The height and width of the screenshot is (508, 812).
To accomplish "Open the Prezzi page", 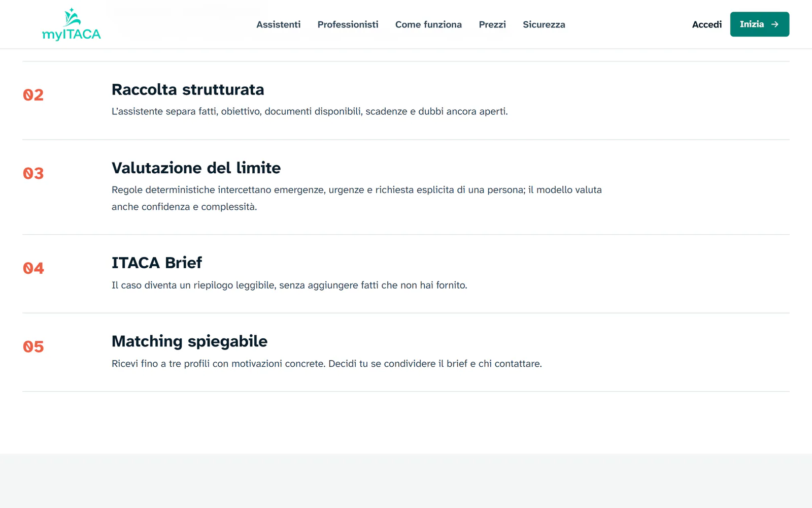I will coord(492,24).
